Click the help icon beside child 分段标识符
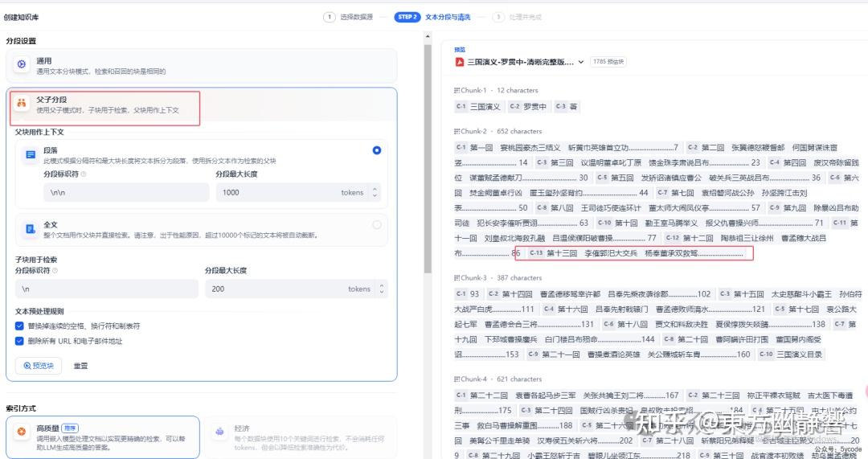This screenshot has width=868, height=459. (55, 271)
